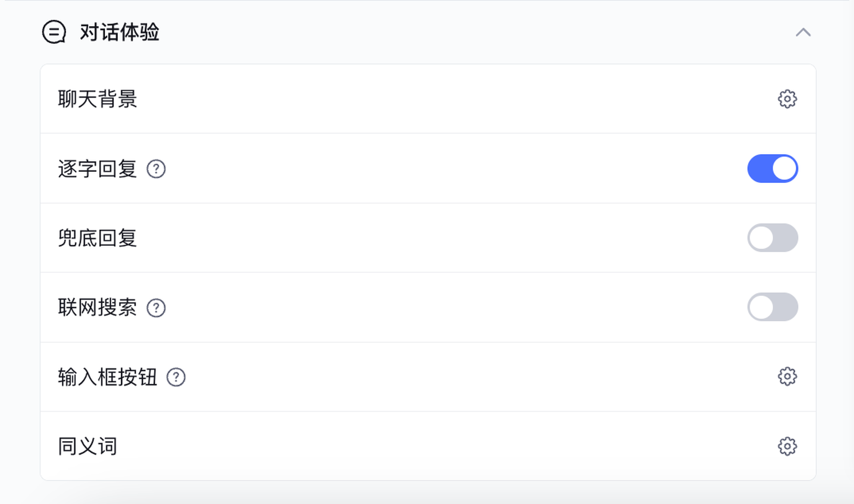Image resolution: width=854 pixels, height=504 pixels.
Task: Click the 兜底回复 label text
Action: pyautogui.click(x=98, y=238)
